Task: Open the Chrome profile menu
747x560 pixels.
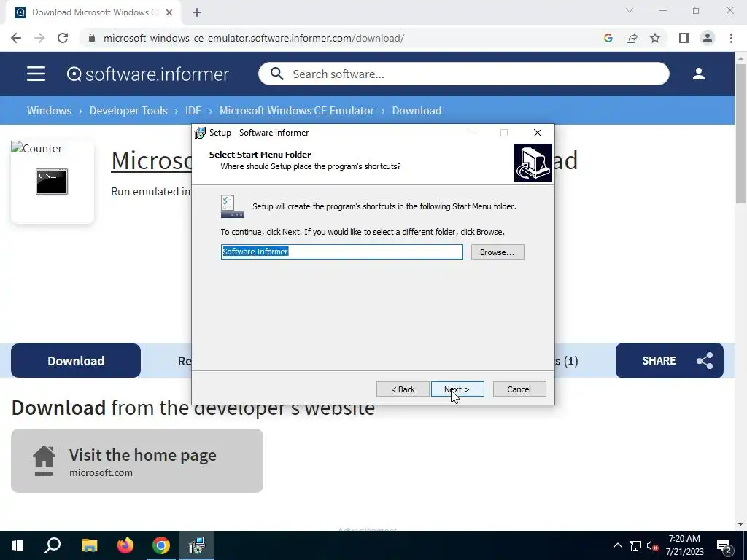Action: pyautogui.click(x=708, y=38)
